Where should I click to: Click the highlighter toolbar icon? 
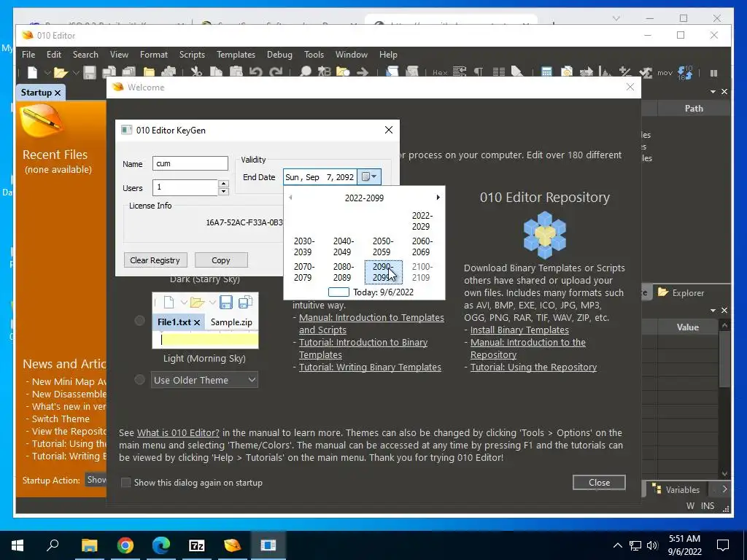coord(517,72)
